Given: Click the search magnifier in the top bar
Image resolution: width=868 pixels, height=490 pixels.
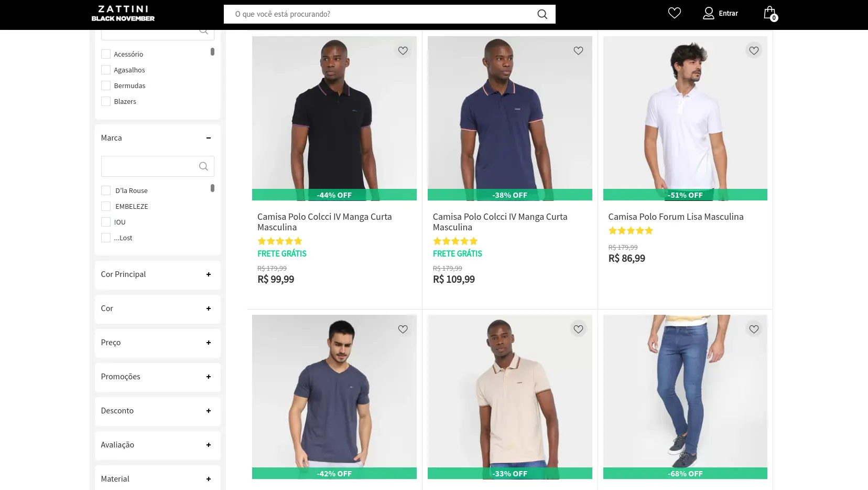Looking at the screenshot, I should coord(542,14).
